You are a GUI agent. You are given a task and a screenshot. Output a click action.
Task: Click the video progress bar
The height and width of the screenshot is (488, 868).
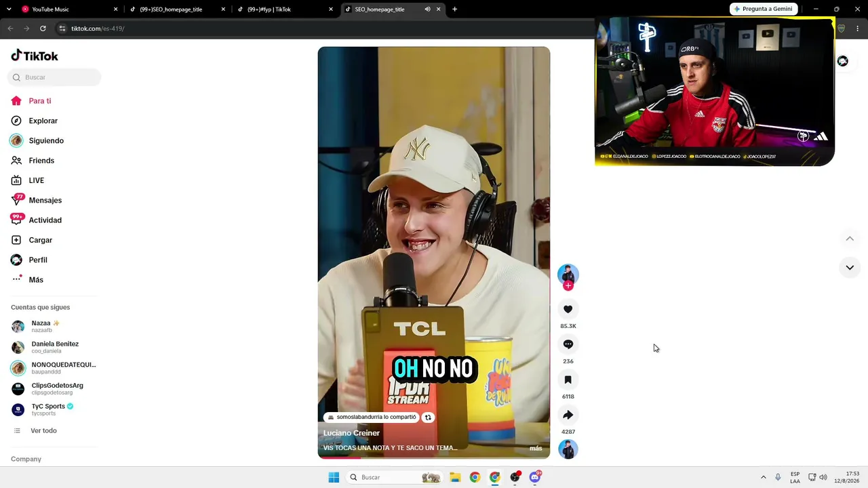(x=434, y=457)
